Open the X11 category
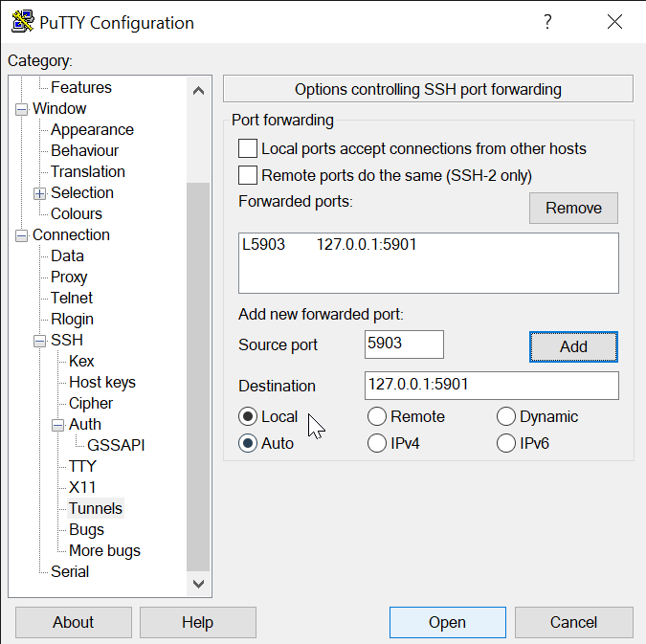 (82, 487)
